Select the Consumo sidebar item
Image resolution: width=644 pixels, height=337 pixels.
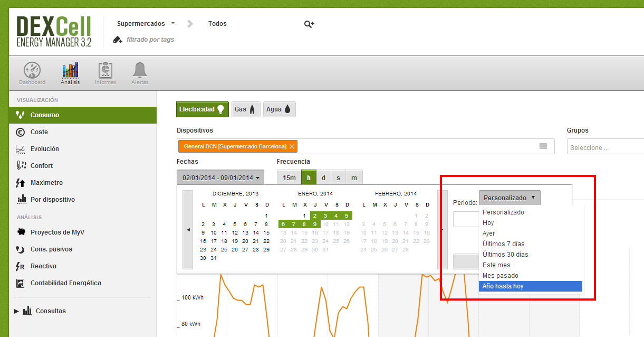pos(83,115)
